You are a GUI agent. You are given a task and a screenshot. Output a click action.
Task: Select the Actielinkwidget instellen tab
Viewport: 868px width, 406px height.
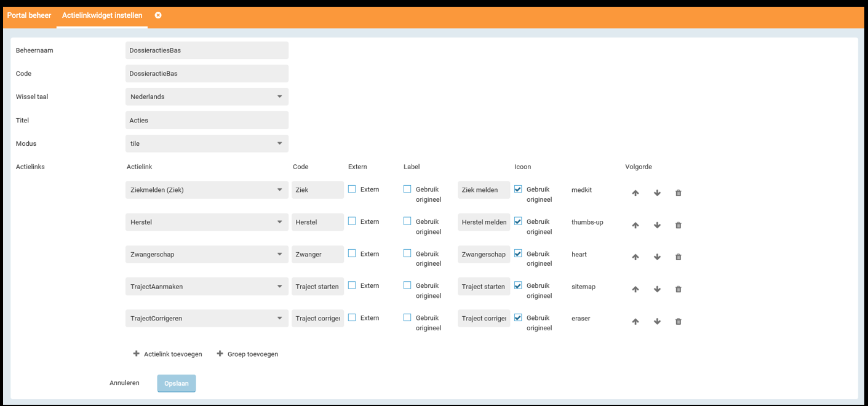click(x=102, y=15)
